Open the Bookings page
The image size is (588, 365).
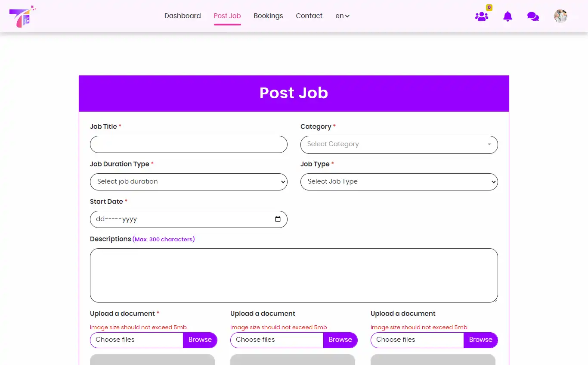(x=268, y=16)
